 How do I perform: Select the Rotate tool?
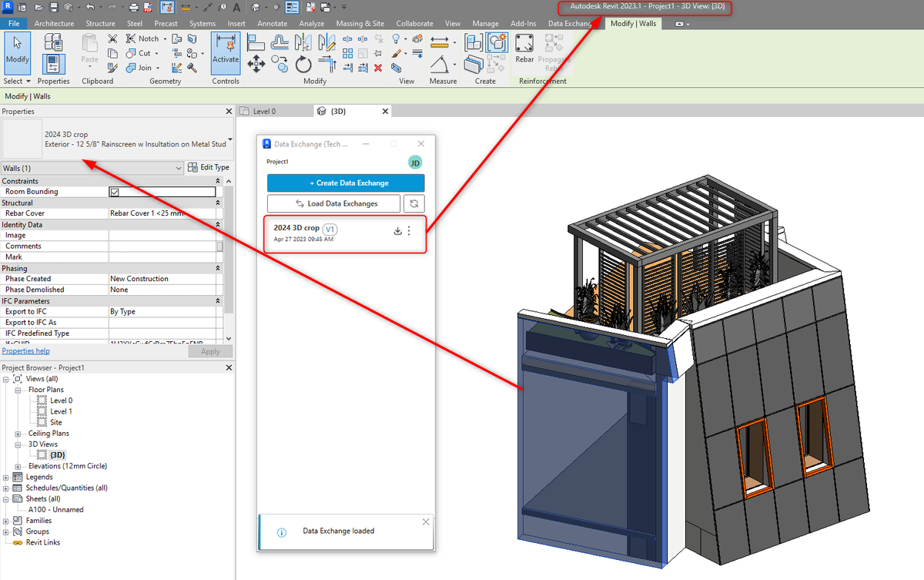(x=303, y=64)
